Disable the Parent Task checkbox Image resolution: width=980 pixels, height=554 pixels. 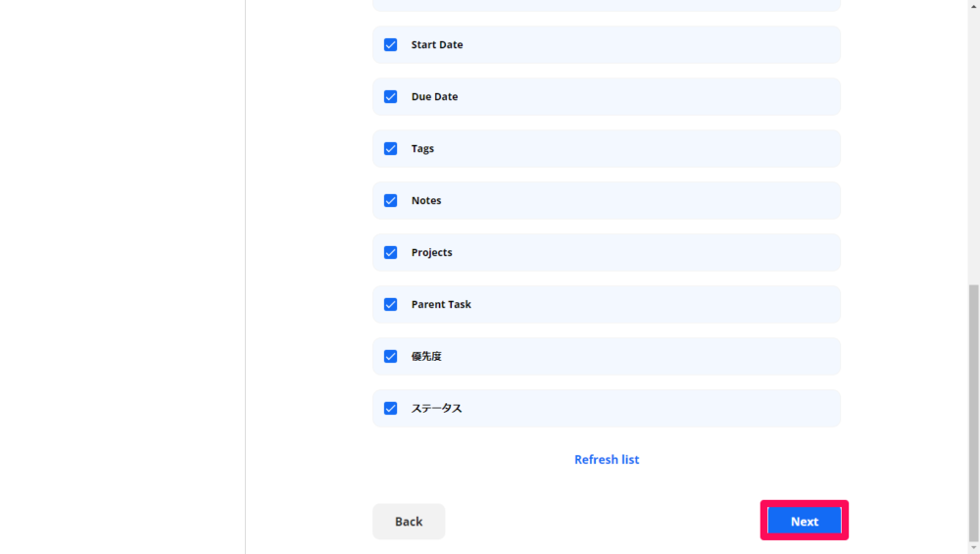[390, 305]
